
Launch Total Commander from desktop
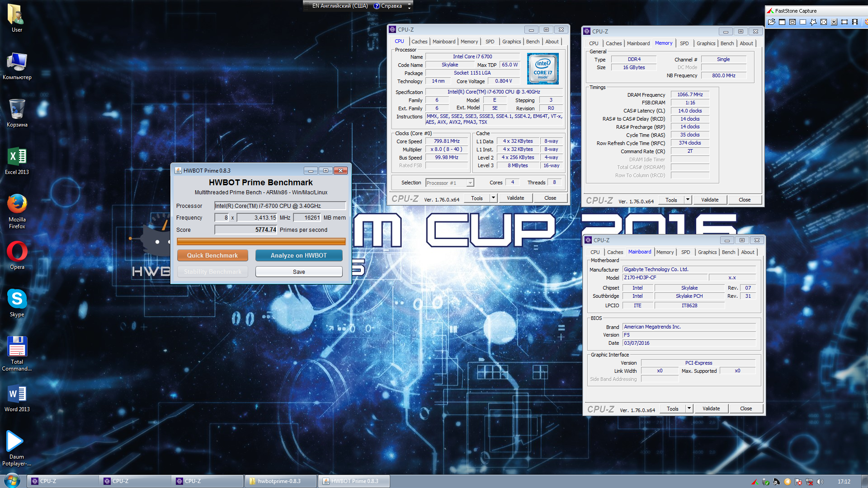[17, 353]
